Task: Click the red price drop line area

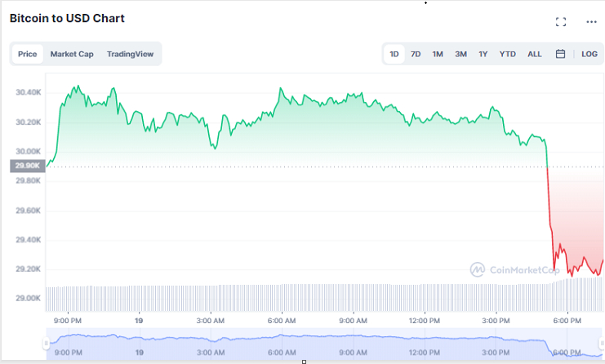Action: click(x=550, y=220)
